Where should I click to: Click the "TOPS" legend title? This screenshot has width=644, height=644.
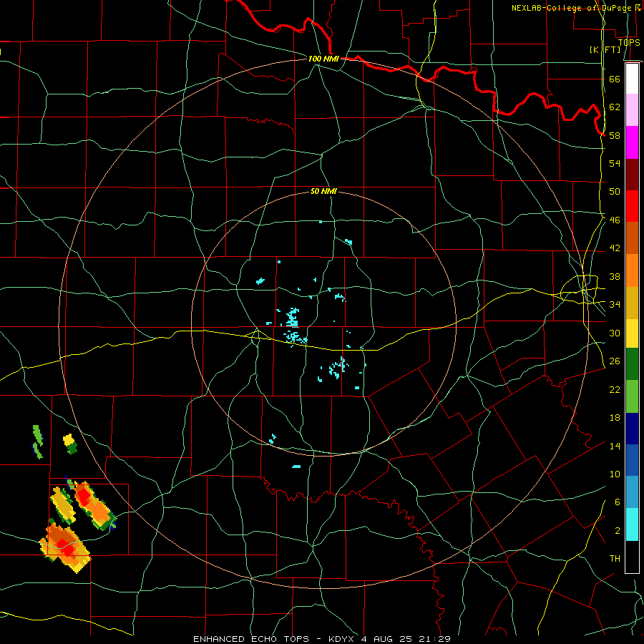pos(629,42)
